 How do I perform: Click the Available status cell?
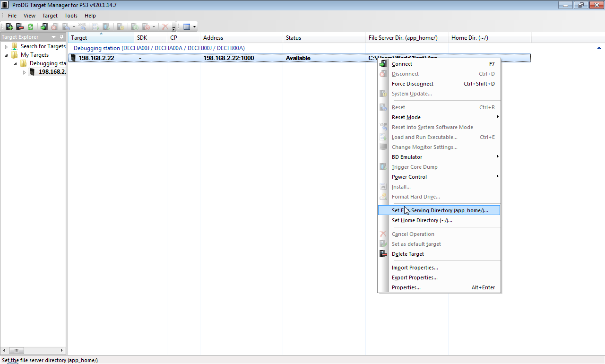(x=298, y=58)
